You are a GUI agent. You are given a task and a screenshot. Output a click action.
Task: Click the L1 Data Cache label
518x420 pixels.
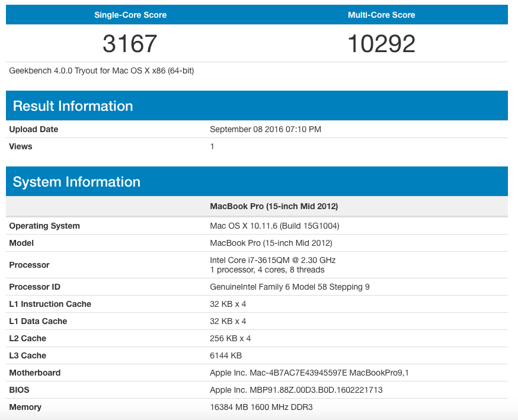coord(38,321)
